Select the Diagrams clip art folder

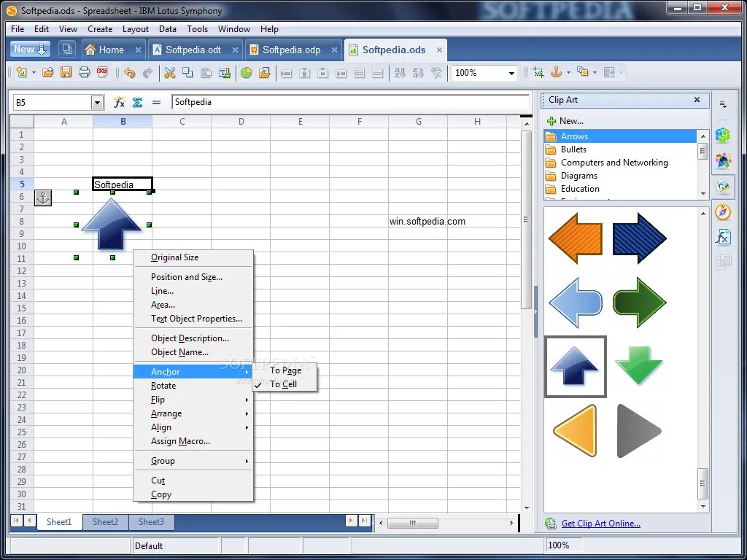[x=578, y=176]
